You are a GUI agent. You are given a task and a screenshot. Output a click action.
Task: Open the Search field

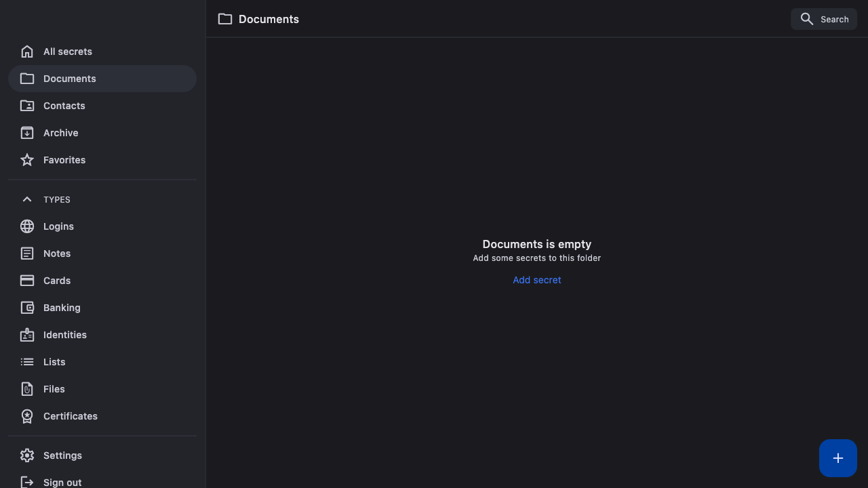pos(824,19)
